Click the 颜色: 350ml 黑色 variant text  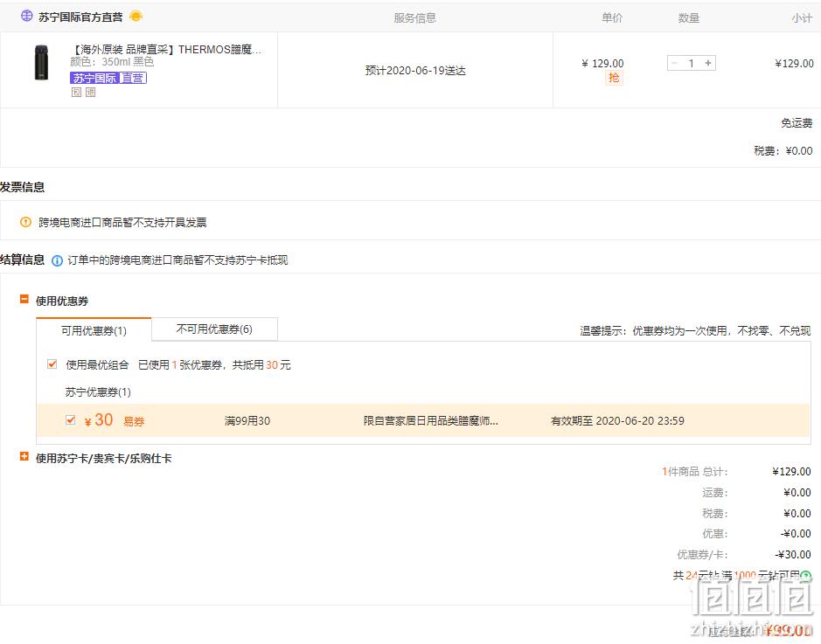coord(112,62)
